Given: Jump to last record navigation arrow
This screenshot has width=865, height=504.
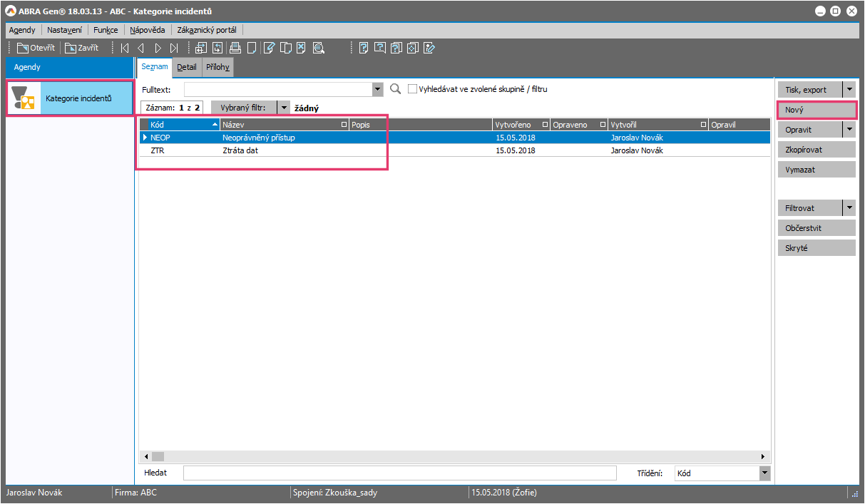Looking at the screenshot, I should [x=174, y=48].
